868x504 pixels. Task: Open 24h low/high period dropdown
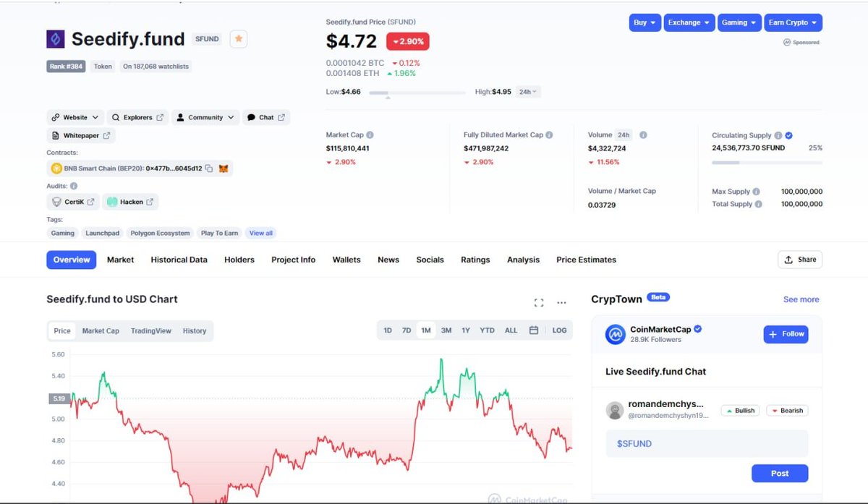click(529, 92)
